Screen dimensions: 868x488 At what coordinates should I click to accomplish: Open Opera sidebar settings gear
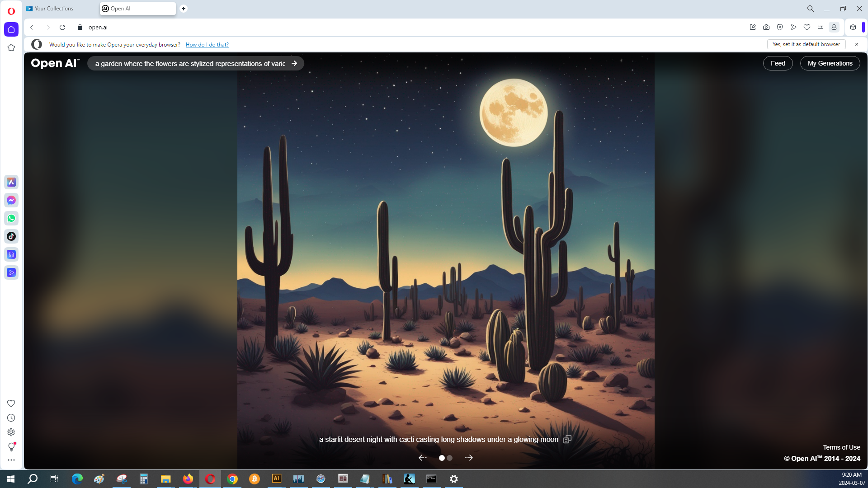point(11,432)
